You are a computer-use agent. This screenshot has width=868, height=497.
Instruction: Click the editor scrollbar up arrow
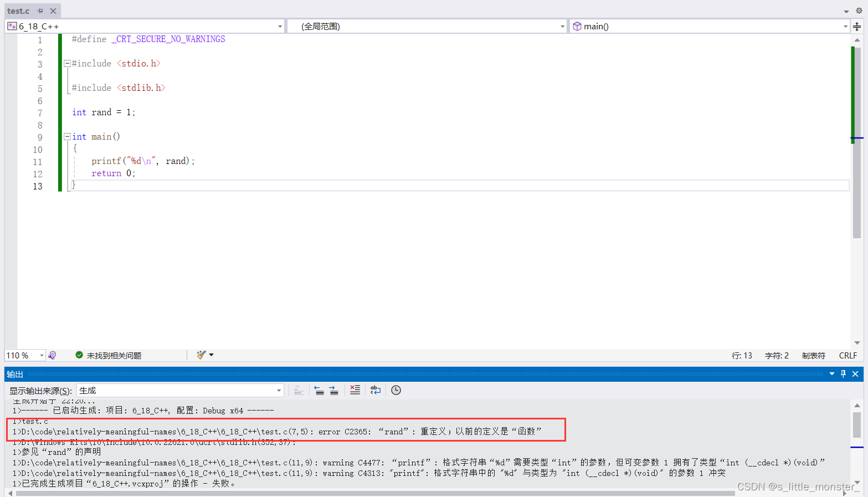pyautogui.click(x=857, y=40)
